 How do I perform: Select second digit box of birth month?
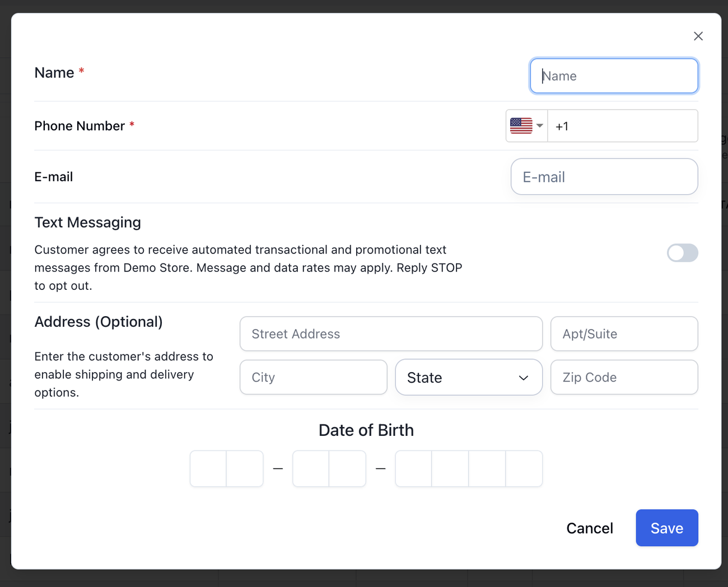tap(245, 469)
